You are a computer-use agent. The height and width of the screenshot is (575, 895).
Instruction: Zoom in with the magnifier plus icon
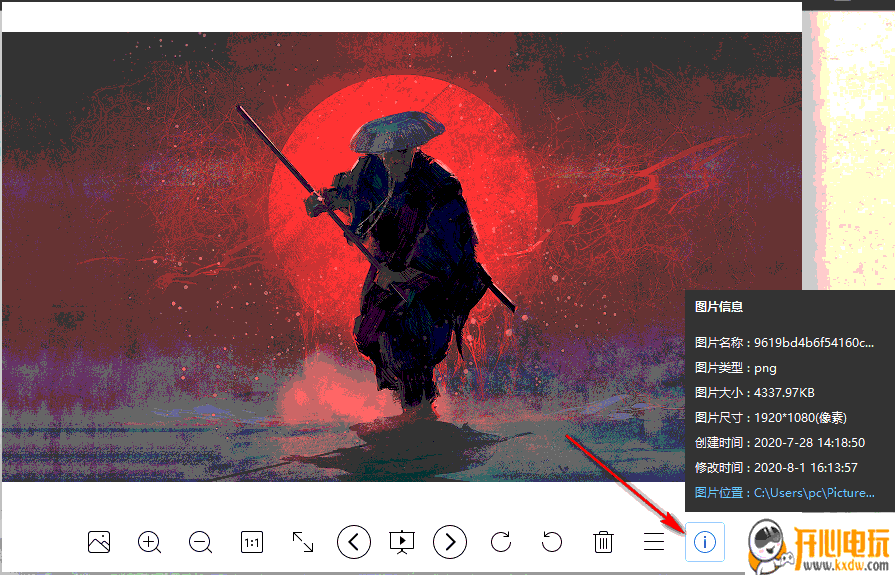149,542
